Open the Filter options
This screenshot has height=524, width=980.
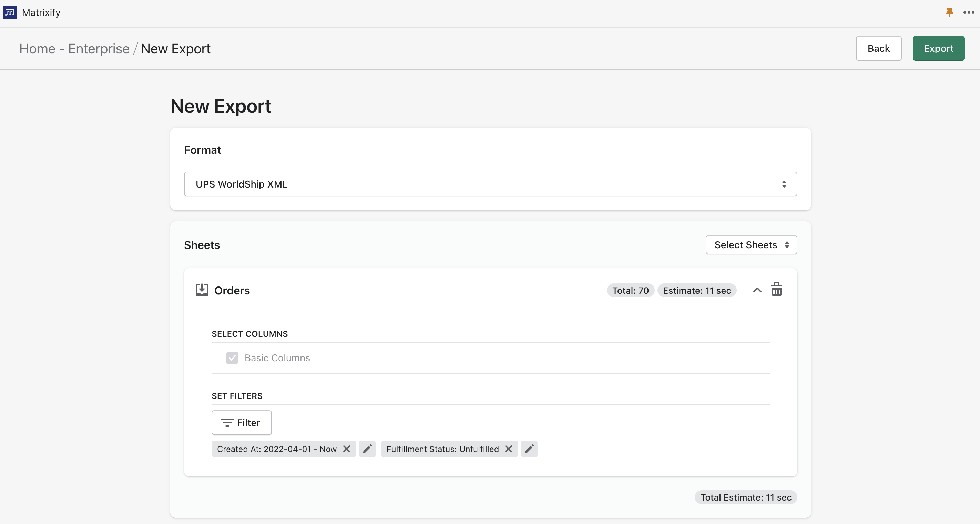(241, 422)
